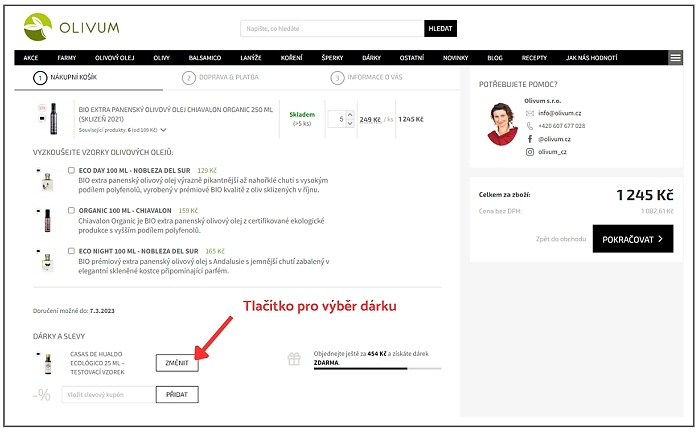The image size is (700, 432).
Task: Click the Eco Day 100 ml title
Action: pos(134,170)
